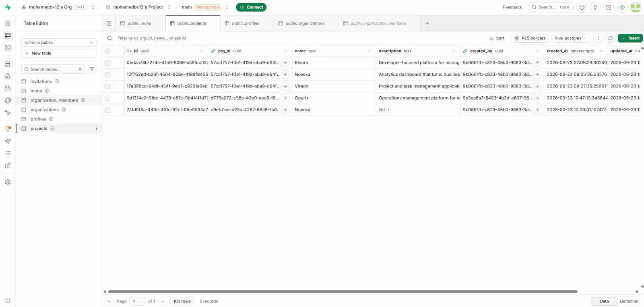Collapse the table list panel icon

click(x=109, y=23)
